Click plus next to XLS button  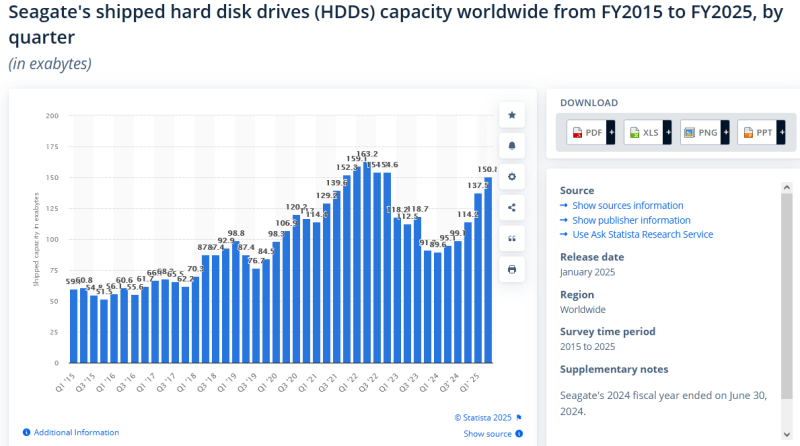[667, 133]
